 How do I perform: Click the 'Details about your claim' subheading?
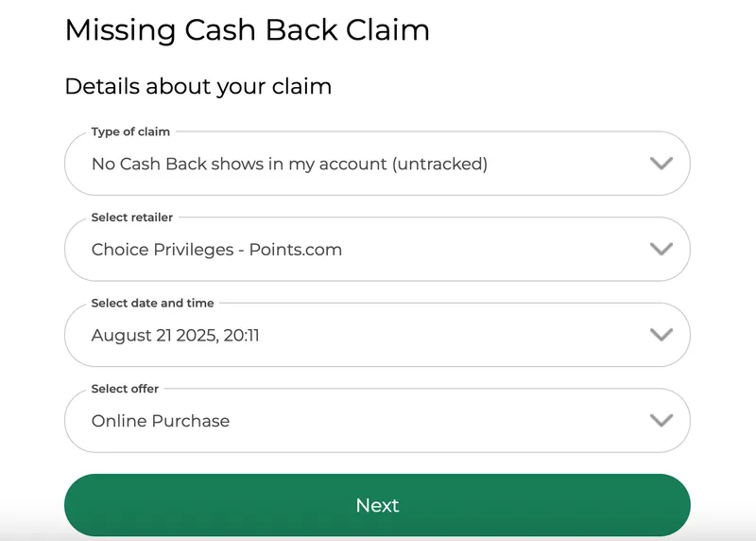(198, 87)
